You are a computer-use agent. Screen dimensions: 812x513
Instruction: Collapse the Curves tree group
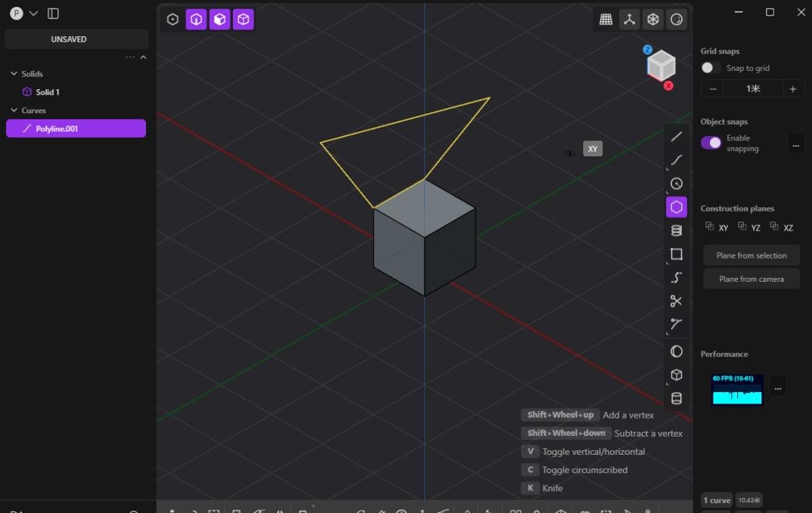(14, 110)
